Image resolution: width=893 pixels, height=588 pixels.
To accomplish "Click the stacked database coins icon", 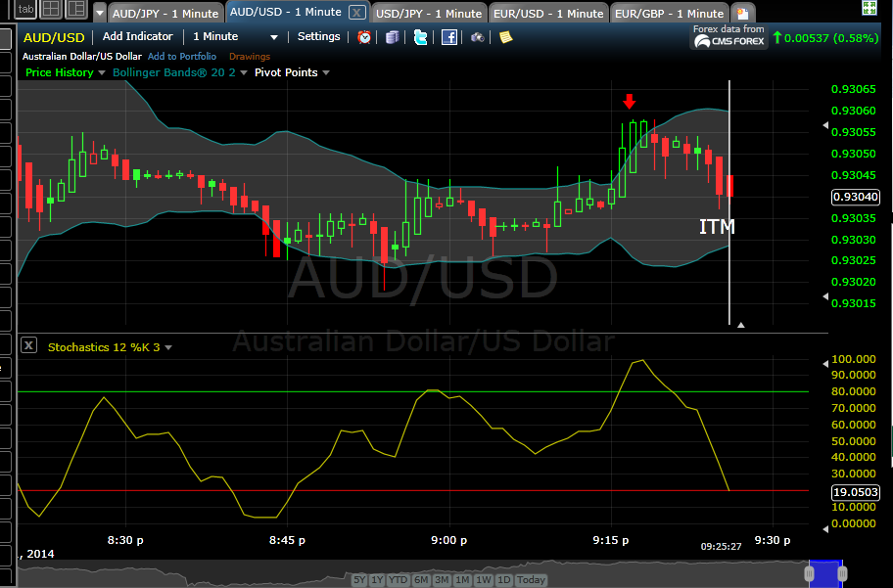I will point(392,37).
